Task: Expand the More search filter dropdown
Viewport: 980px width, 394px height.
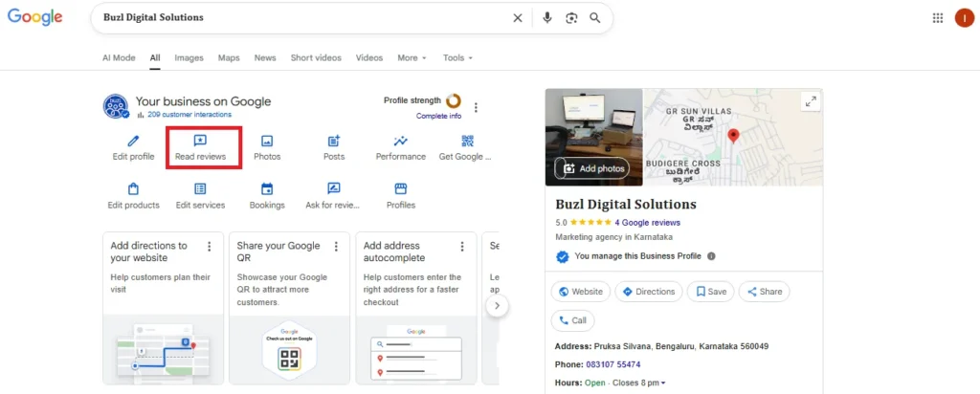Action: [412, 57]
